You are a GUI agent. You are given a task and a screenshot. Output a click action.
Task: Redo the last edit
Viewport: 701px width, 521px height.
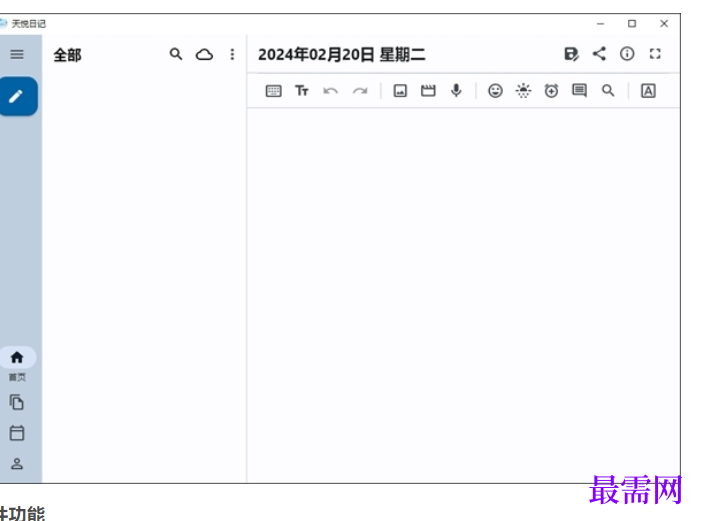coord(359,91)
